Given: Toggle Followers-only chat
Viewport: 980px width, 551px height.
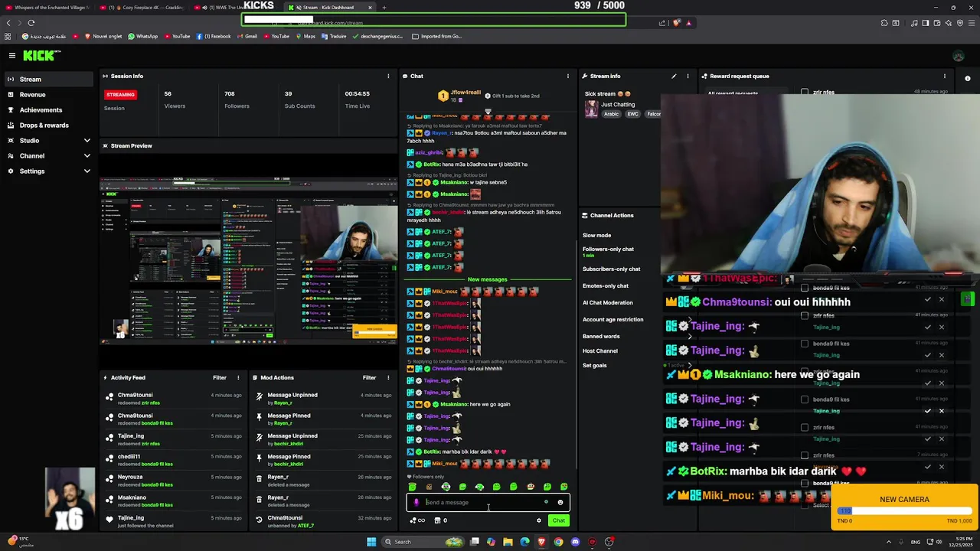Looking at the screenshot, I should point(608,249).
